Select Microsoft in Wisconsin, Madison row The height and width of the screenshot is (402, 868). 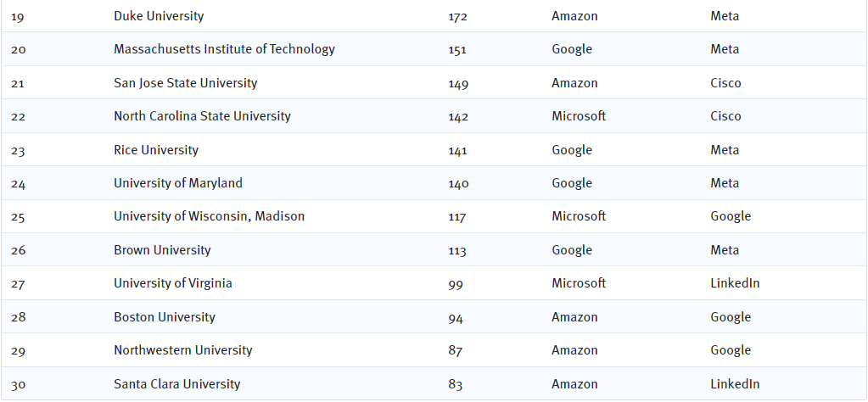pyautogui.click(x=579, y=216)
